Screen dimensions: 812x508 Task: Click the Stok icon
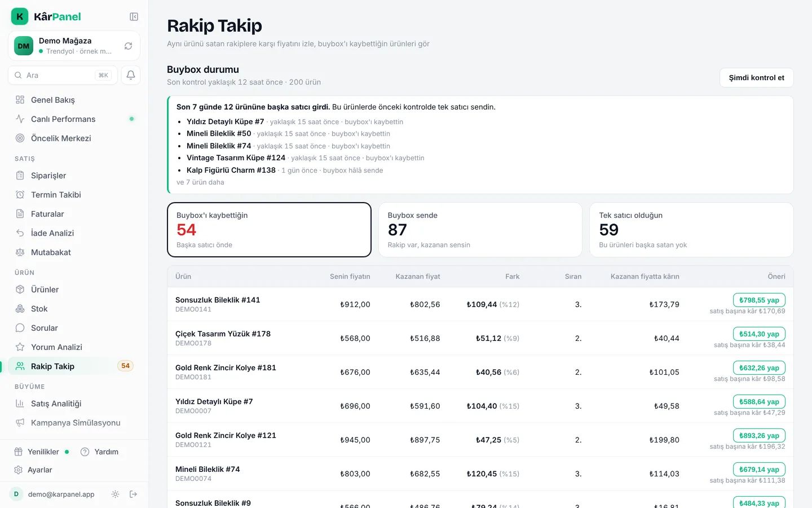20,309
